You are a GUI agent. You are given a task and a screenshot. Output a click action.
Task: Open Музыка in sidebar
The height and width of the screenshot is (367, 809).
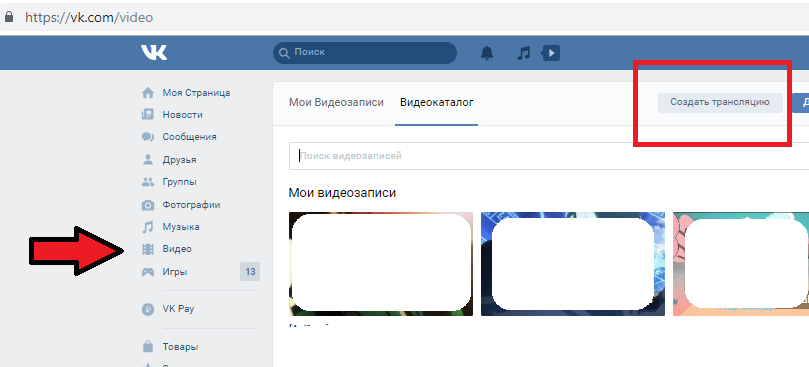[x=181, y=227]
